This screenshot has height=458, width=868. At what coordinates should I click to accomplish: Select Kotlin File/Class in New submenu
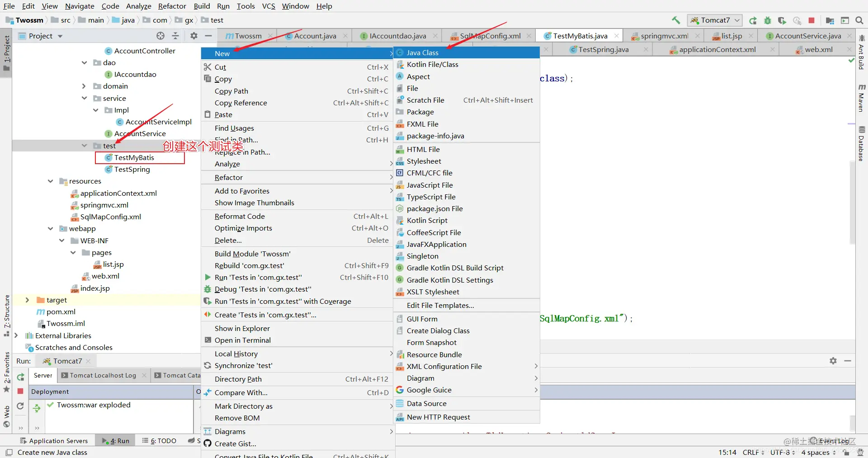467,64
